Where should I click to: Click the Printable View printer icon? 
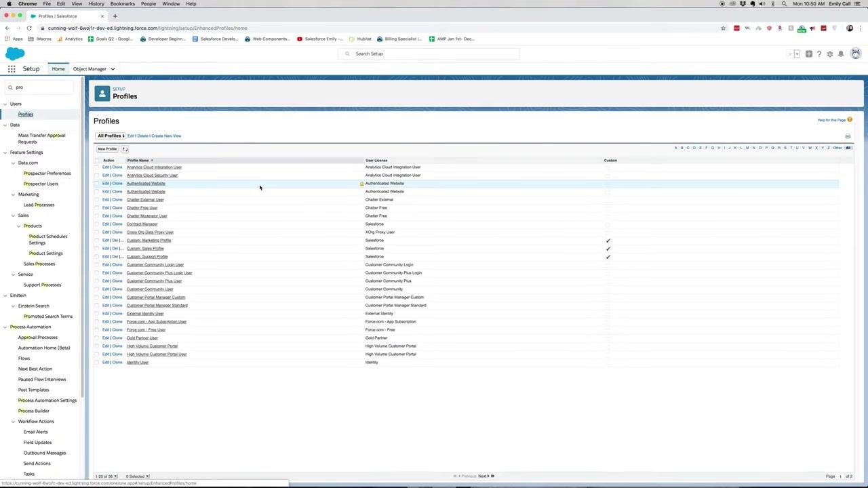pyautogui.click(x=848, y=136)
